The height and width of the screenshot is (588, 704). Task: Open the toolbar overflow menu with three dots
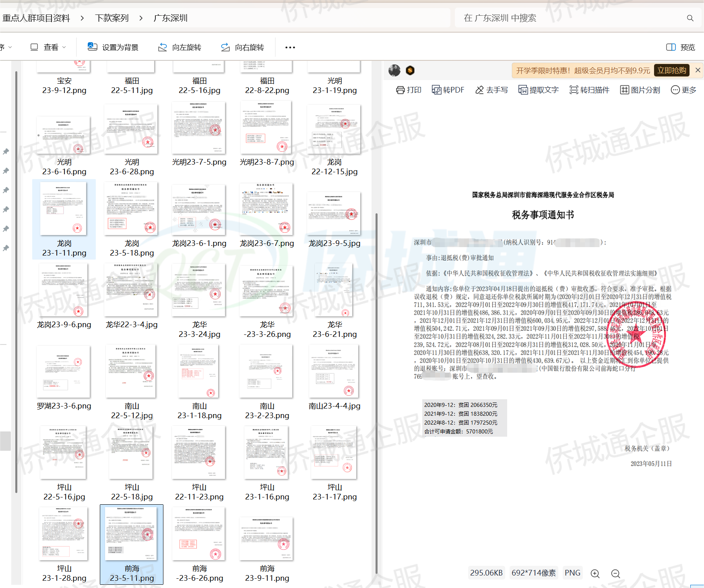[289, 47]
